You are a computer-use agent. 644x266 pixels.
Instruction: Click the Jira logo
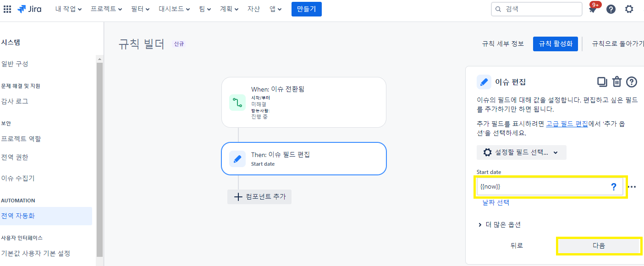click(29, 9)
